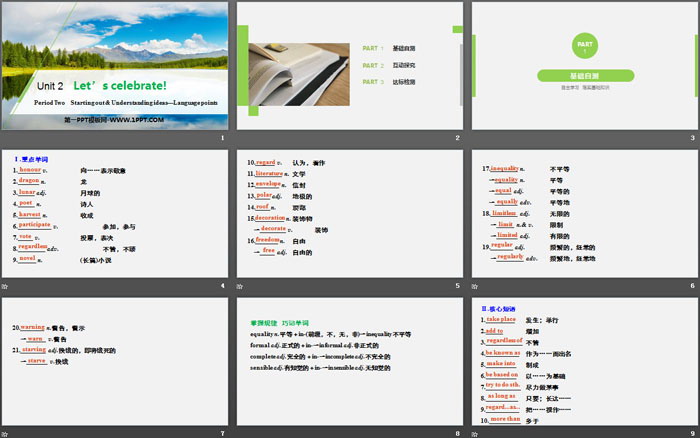
Task: Click the open book image on slide 2
Action: coord(295,64)
